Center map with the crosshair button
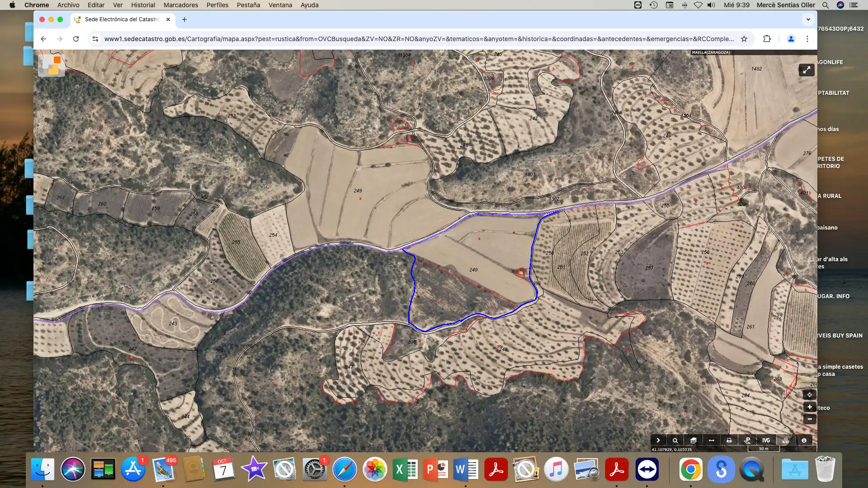 (x=810, y=394)
